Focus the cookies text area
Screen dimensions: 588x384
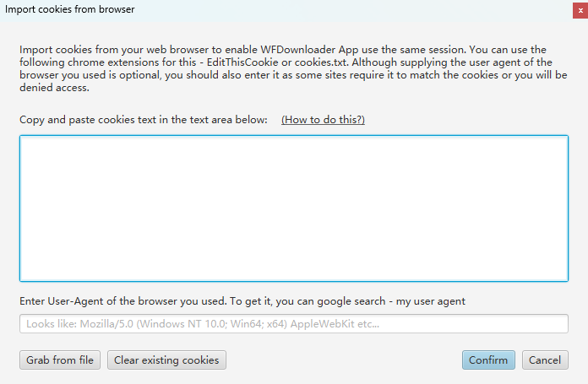click(x=294, y=208)
